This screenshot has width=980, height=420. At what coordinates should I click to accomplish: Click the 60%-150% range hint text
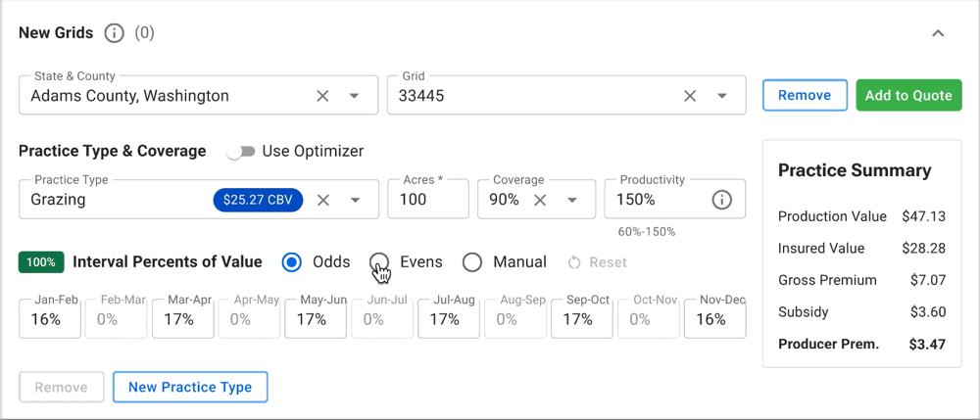647,231
